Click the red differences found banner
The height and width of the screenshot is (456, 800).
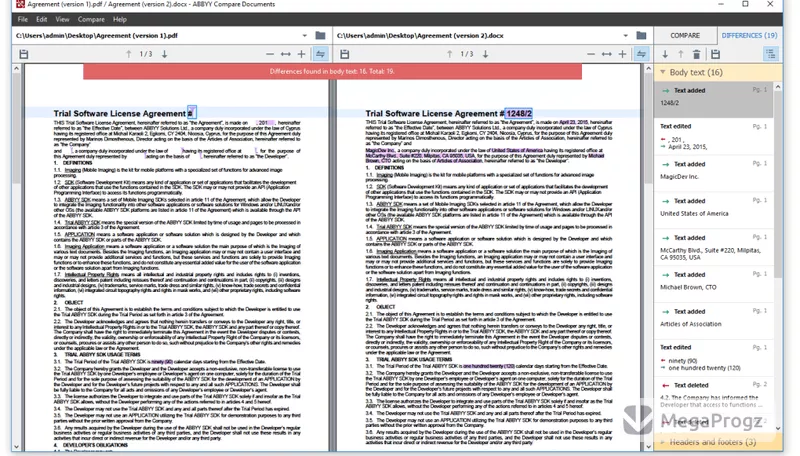332,71
